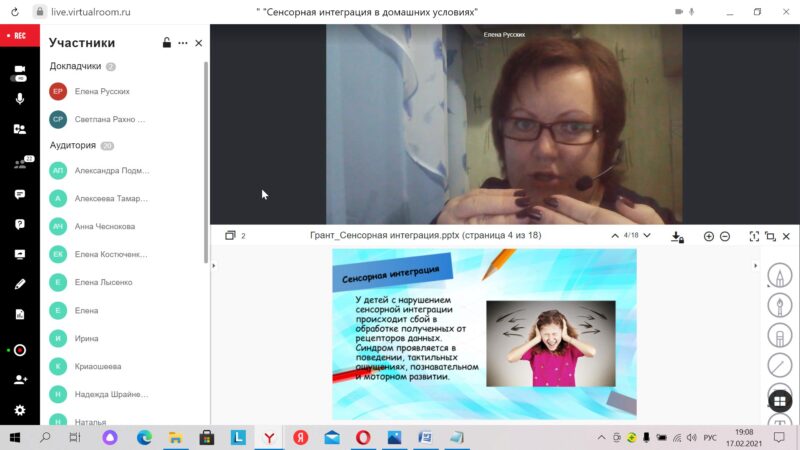The width and height of the screenshot is (800, 450).
Task: Click the locked download presentation icon
Action: (x=678, y=236)
